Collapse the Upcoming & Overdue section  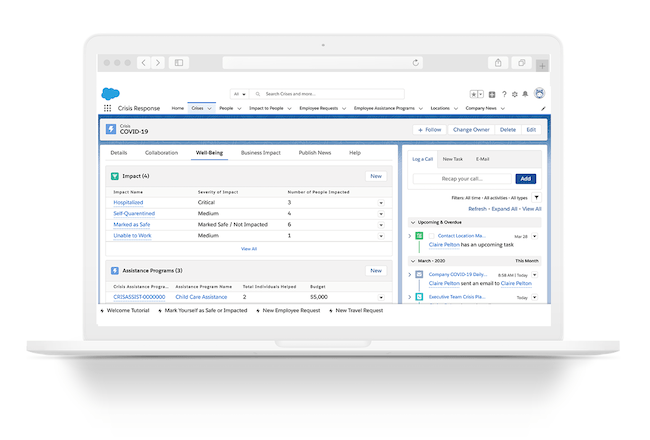(x=412, y=222)
